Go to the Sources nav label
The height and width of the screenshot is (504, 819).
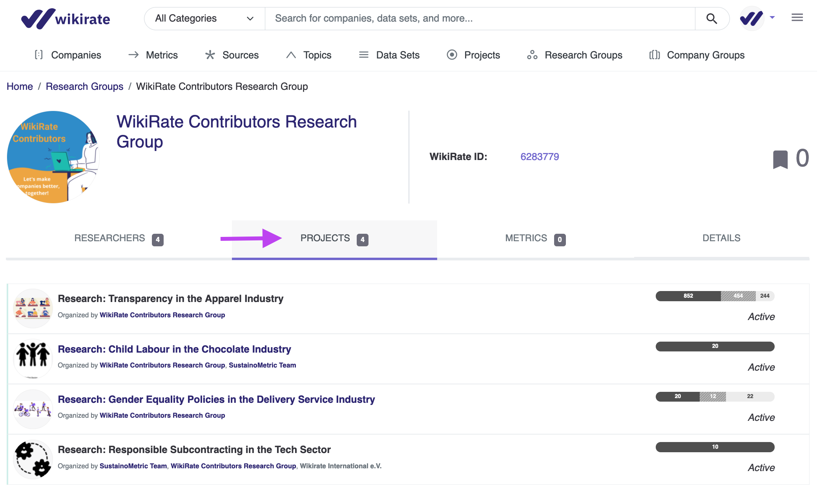[241, 55]
